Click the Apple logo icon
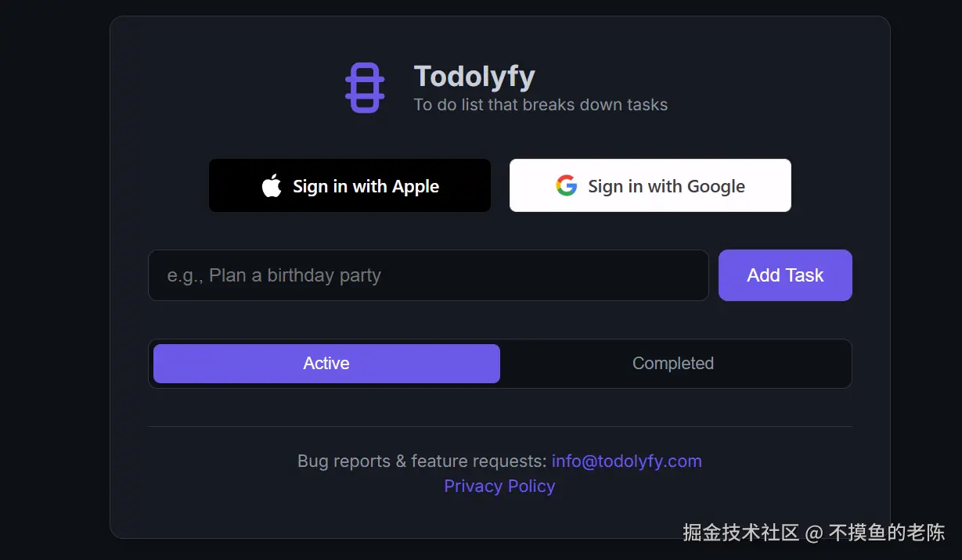The image size is (962, 560). tap(272, 186)
